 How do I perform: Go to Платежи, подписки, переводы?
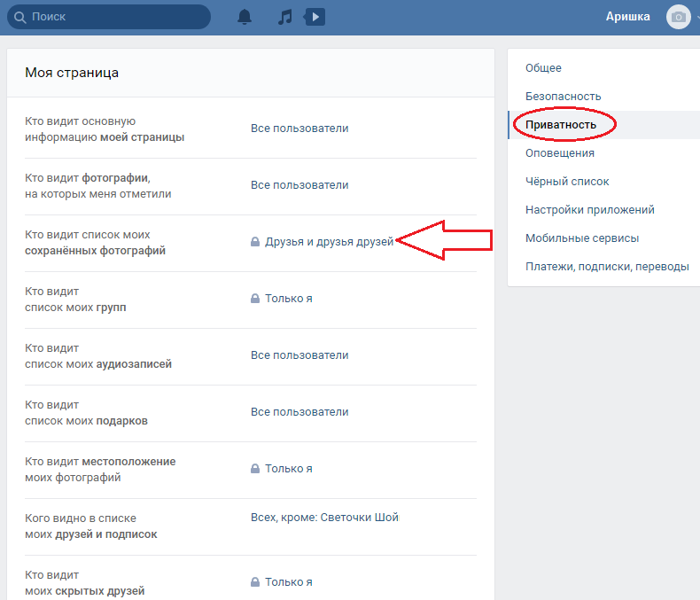(607, 267)
